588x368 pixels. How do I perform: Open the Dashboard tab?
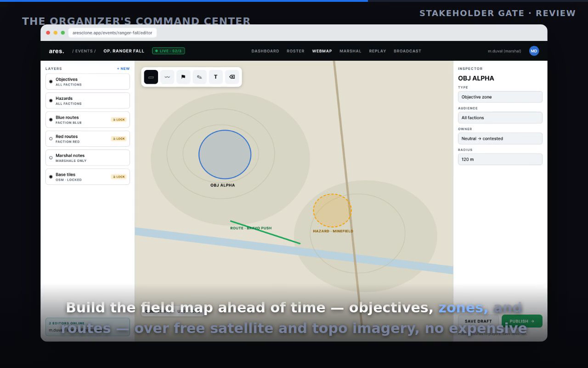click(265, 51)
